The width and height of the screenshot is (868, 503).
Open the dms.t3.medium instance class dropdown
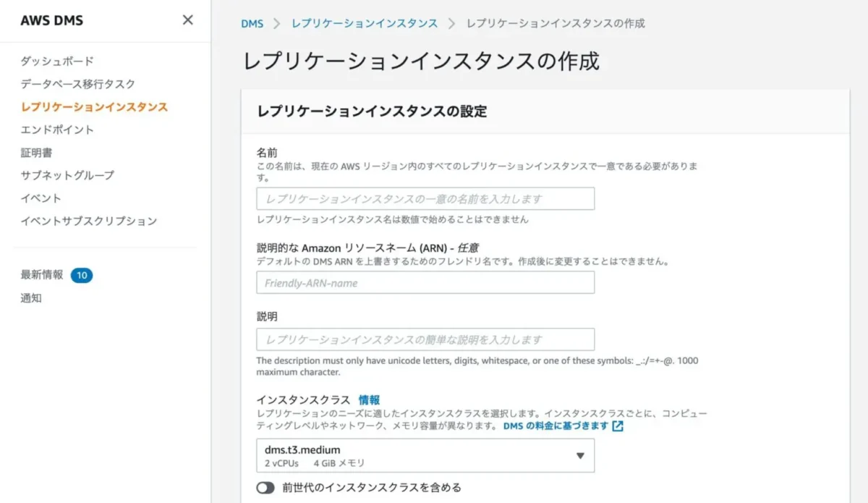pos(425,455)
